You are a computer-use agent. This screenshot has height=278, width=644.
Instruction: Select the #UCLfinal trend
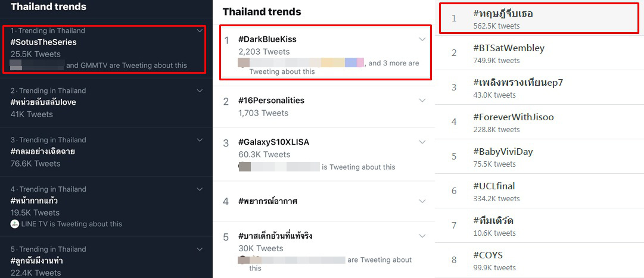tap(494, 186)
